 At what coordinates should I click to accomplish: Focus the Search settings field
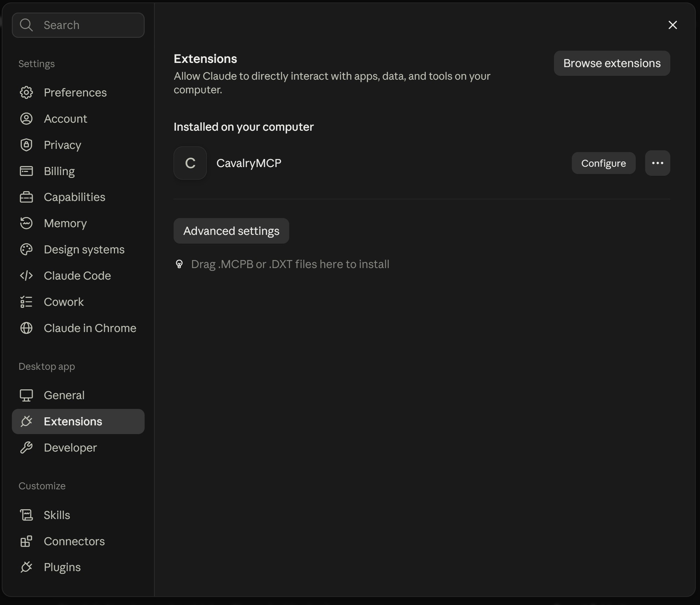coord(78,25)
